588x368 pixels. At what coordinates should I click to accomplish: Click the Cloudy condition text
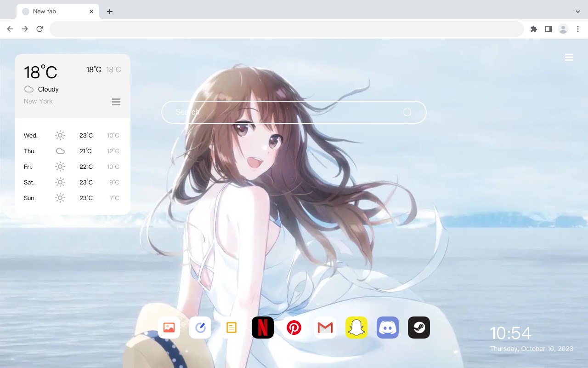(48, 89)
